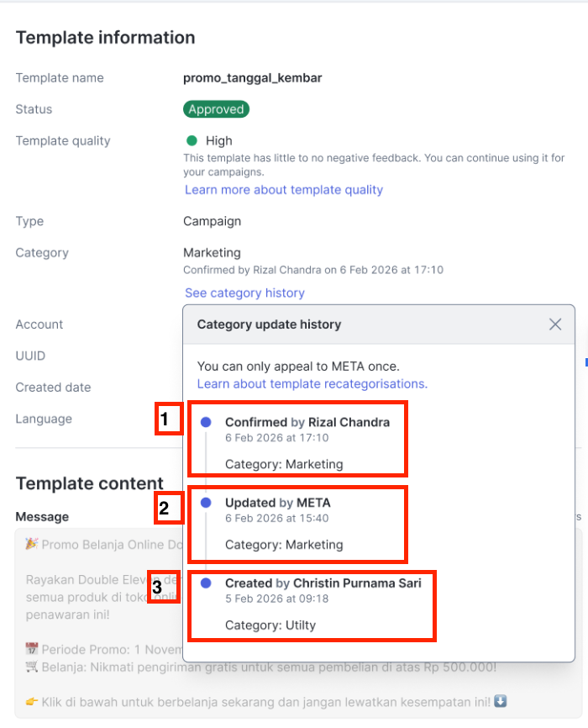The image size is (588, 728).
Task: Click the pointing finger emoji before Klik
Action: click(x=32, y=701)
